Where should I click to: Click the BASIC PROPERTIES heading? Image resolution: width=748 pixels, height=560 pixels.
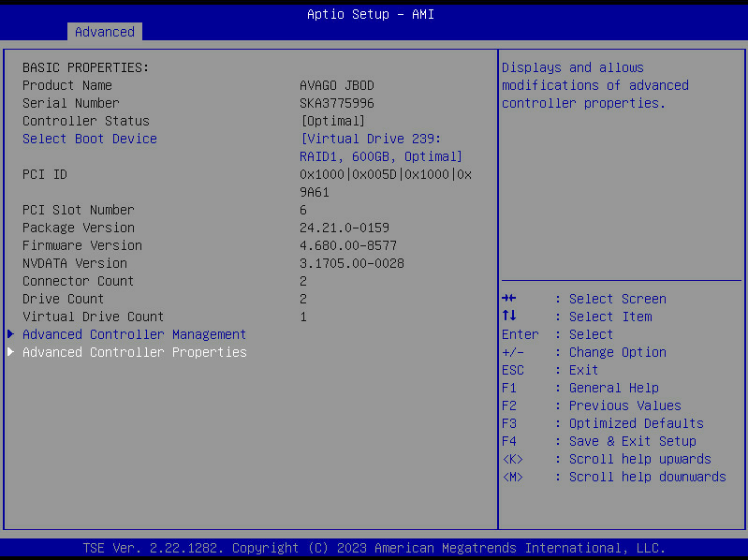pyautogui.click(x=86, y=67)
